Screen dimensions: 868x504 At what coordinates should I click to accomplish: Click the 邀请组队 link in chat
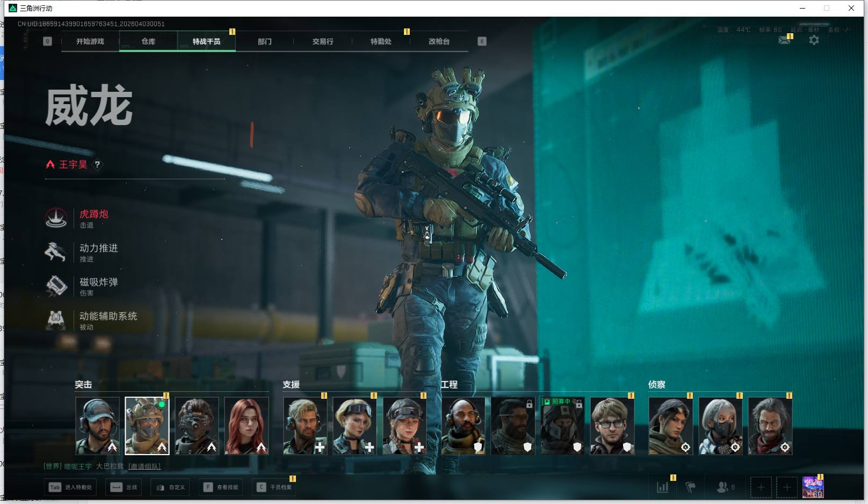pos(144,466)
